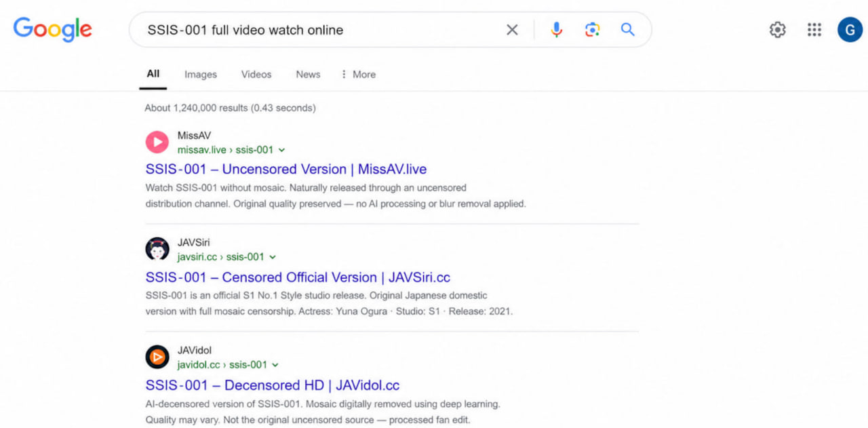Click the missav.live › ssis-001 URL
This screenshot has width=868, height=428.
[x=225, y=150]
